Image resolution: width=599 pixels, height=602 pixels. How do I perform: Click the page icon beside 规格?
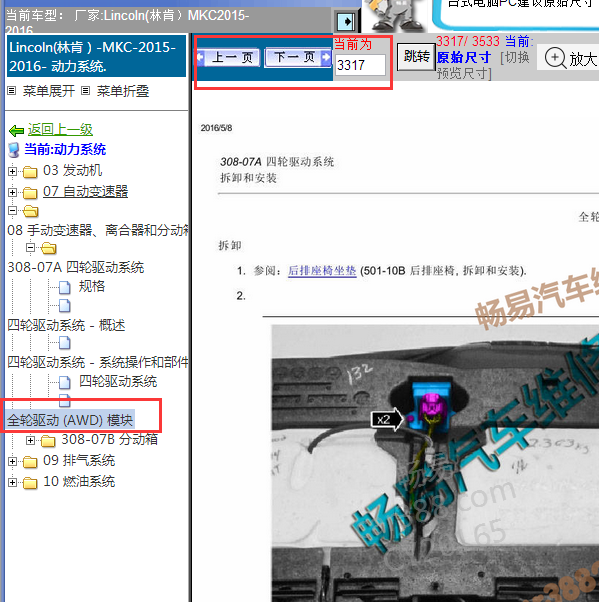pos(65,287)
